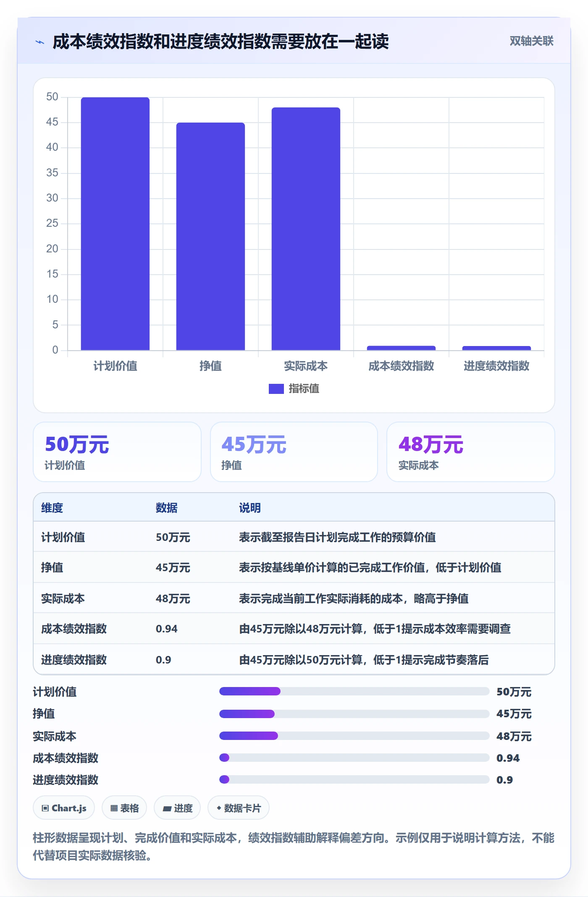588x897 pixels.
Task: Click the square icon in Chart.js chip
Action: (x=45, y=808)
